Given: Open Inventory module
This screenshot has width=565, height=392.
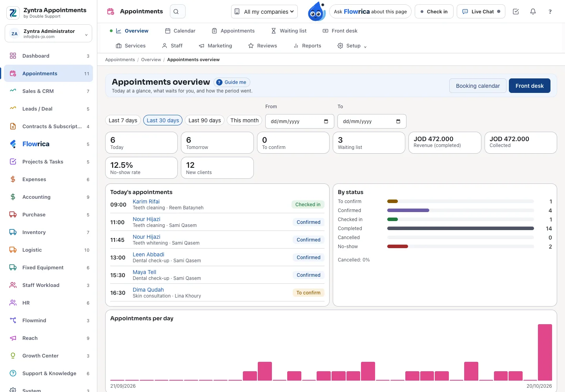Looking at the screenshot, I should coord(49,232).
